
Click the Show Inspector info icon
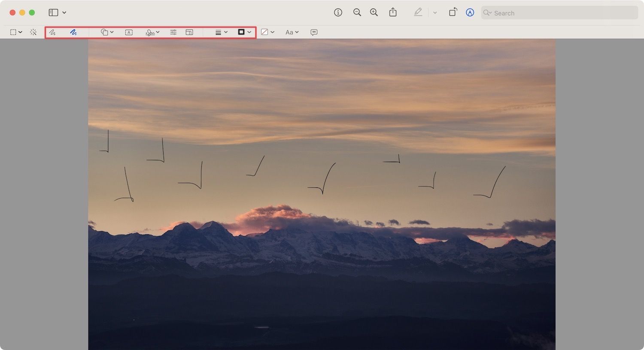point(338,12)
